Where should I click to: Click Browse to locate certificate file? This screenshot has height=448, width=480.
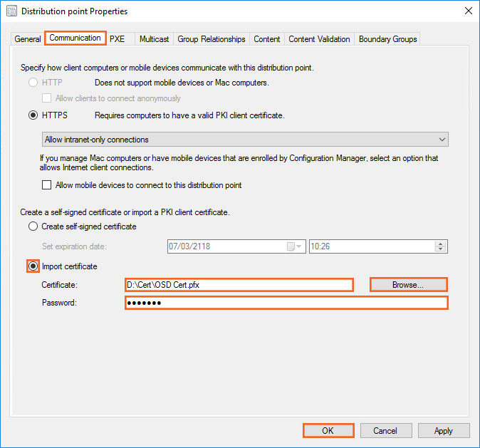[x=408, y=284]
